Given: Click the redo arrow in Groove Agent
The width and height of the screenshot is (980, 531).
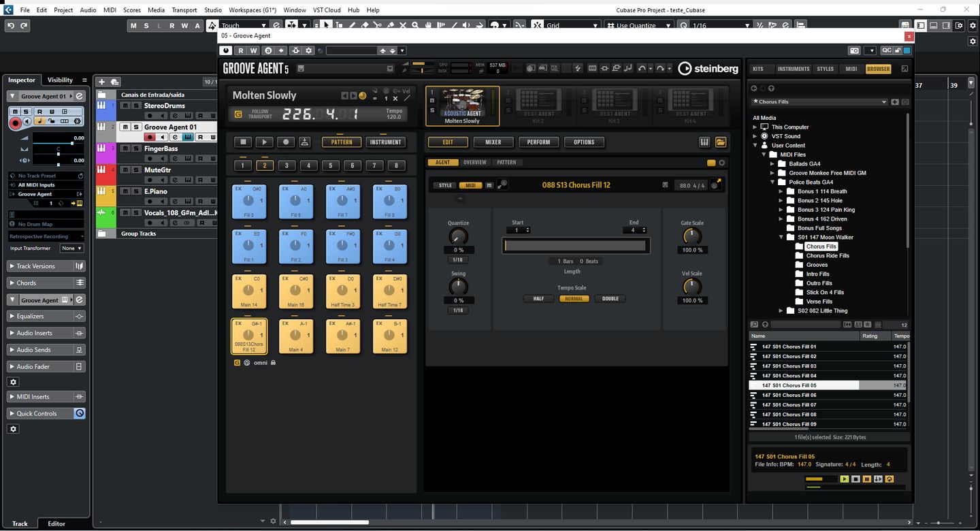Looking at the screenshot, I should pyautogui.click(x=660, y=68).
